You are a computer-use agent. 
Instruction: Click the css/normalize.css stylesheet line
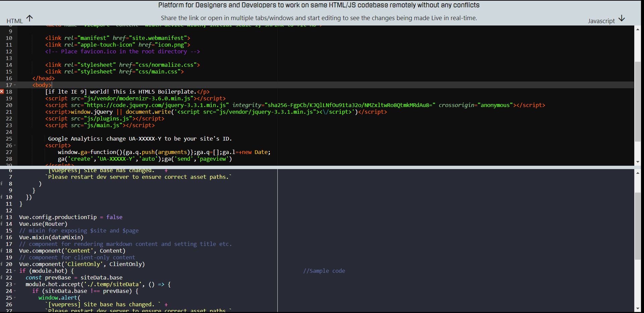pyautogui.click(x=122, y=65)
